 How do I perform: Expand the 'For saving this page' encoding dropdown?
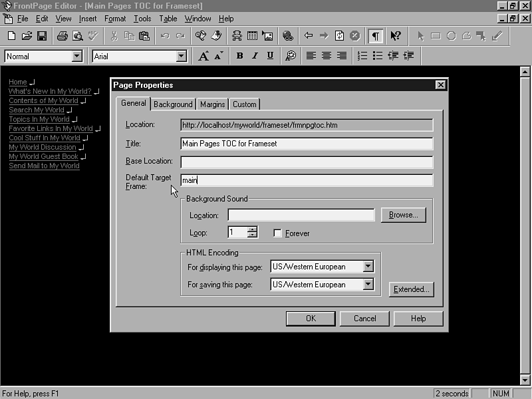point(368,285)
